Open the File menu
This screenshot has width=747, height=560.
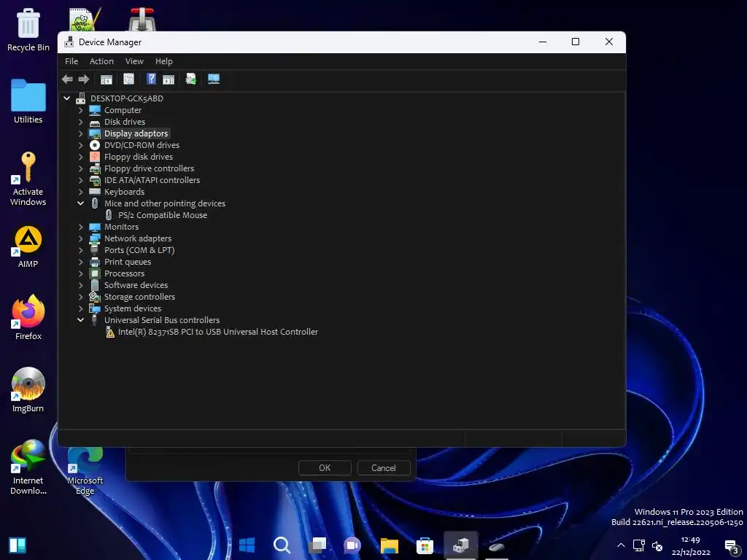[x=71, y=61]
